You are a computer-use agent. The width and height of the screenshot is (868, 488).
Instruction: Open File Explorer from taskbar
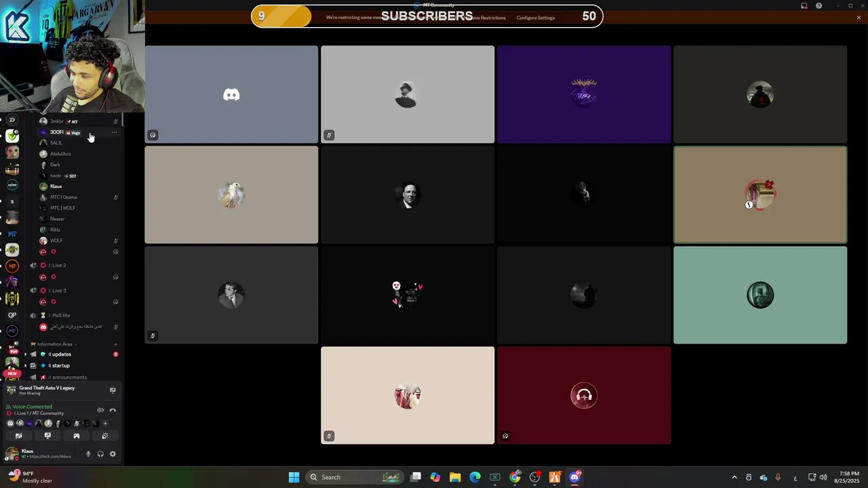(455, 477)
